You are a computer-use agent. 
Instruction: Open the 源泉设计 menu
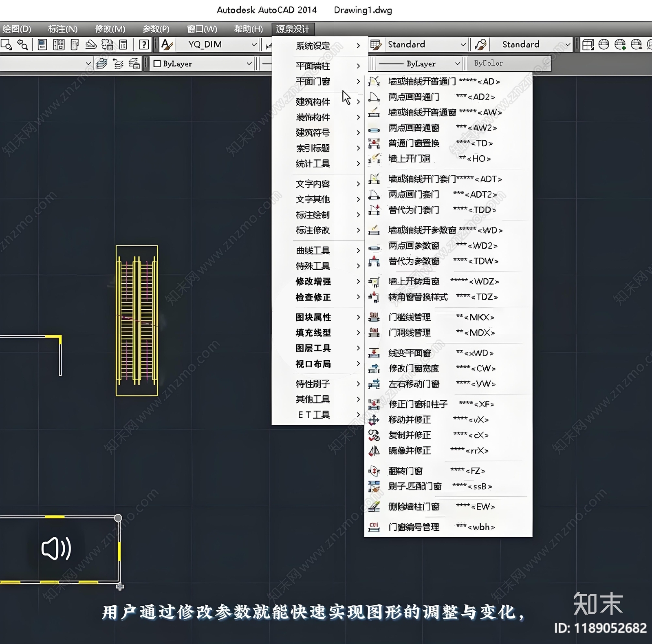(293, 29)
